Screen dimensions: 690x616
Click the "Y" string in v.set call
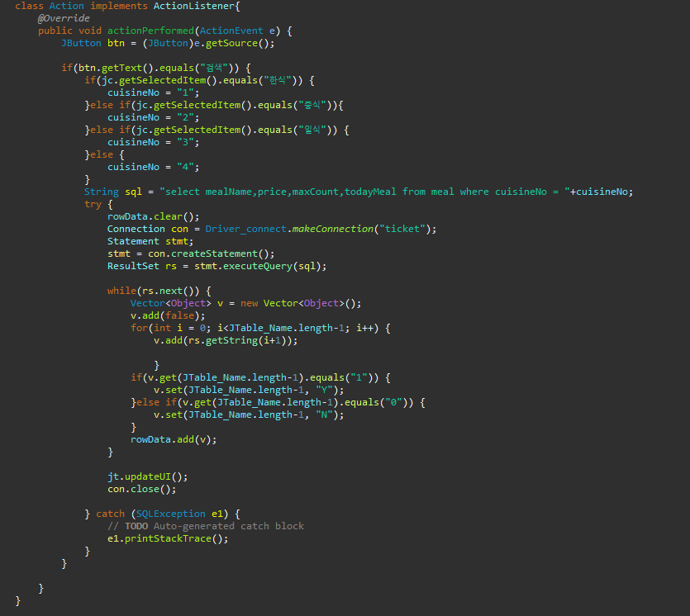(x=324, y=390)
